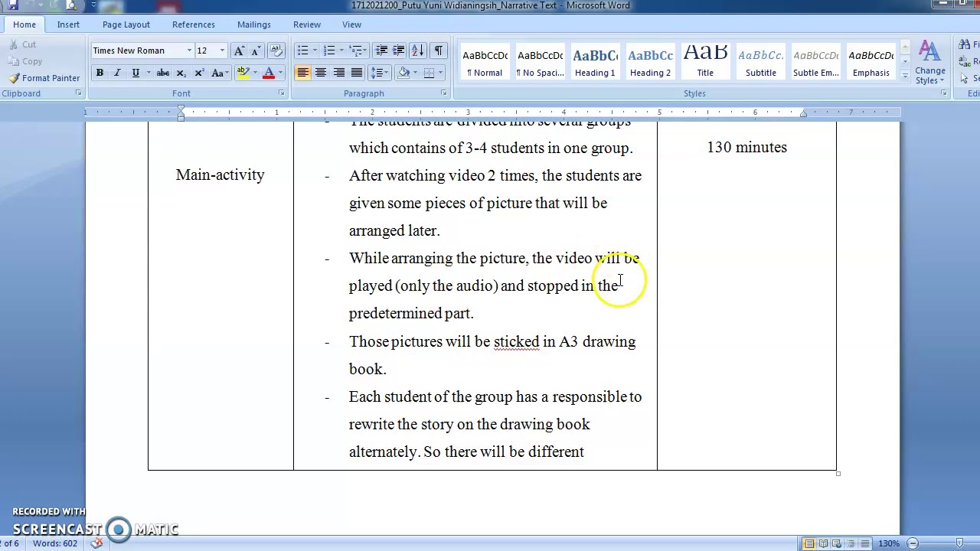The height and width of the screenshot is (551, 980).
Task: Open font color dropdown arrow
Action: point(280,73)
